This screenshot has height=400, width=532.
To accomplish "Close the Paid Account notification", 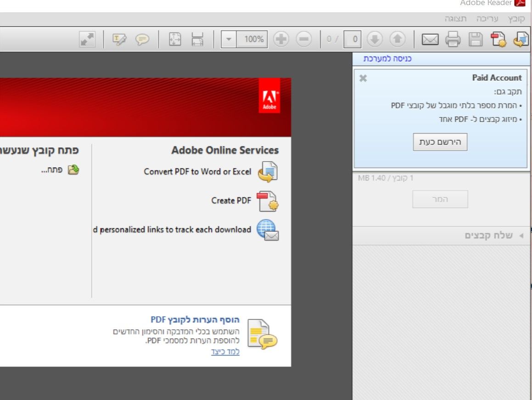I will [363, 79].
